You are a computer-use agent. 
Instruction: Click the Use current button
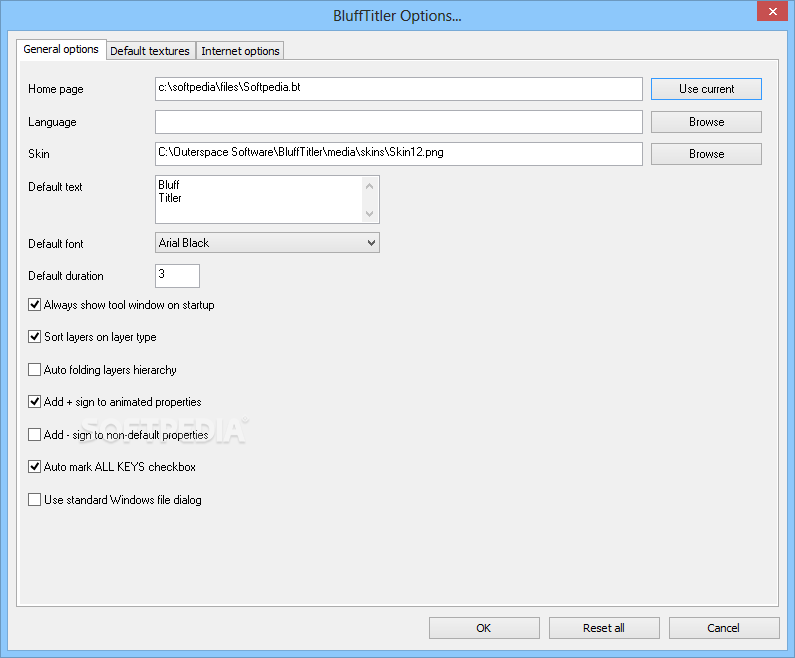pos(706,89)
